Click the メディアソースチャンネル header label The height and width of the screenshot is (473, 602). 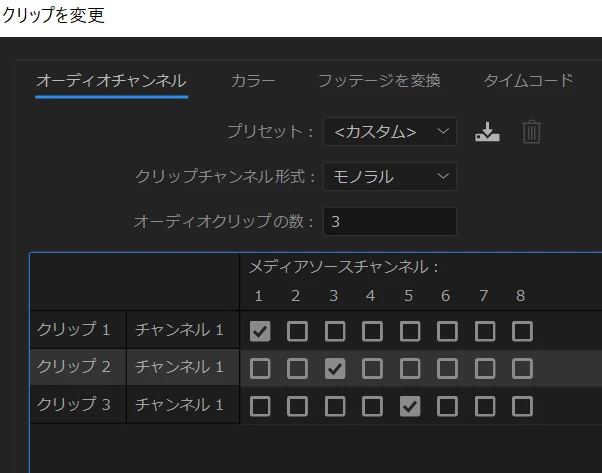click(344, 267)
